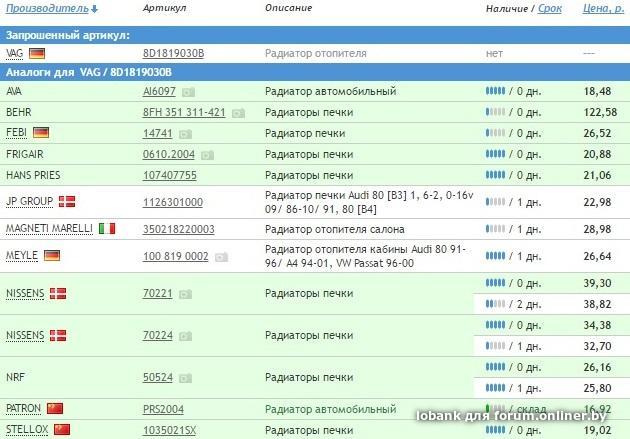View photo icon for NRF 50524
630x439 pixels.
tap(185, 379)
